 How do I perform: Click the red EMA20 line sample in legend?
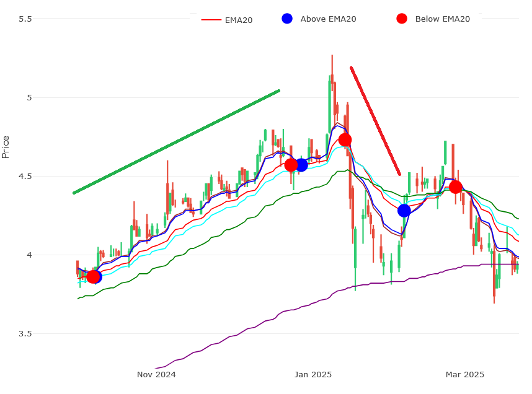[211, 20]
